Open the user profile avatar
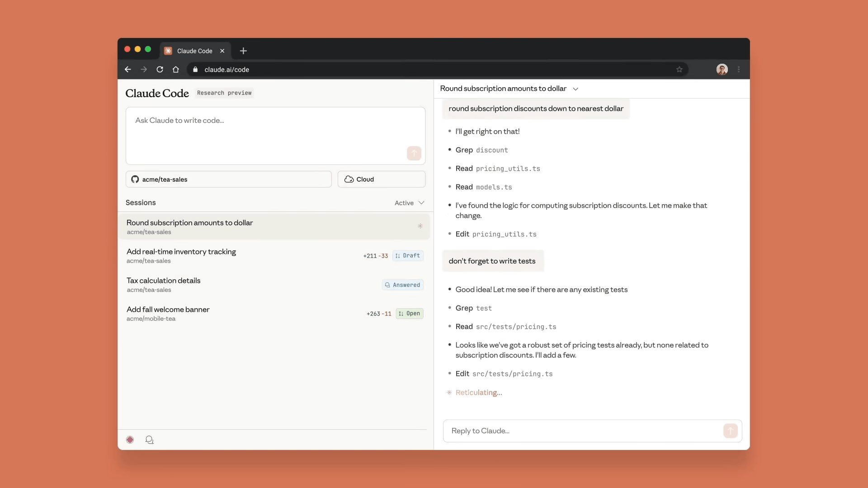The height and width of the screenshot is (488, 868). point(722,70)
